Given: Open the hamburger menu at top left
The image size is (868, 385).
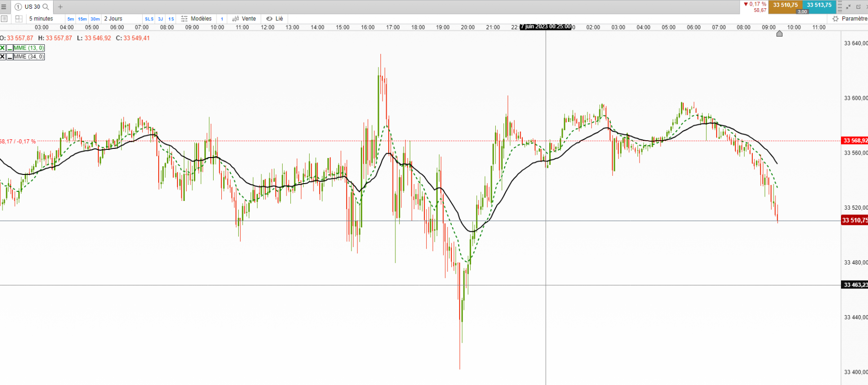Looking at the screenshot, I should [x=4, y=7].
